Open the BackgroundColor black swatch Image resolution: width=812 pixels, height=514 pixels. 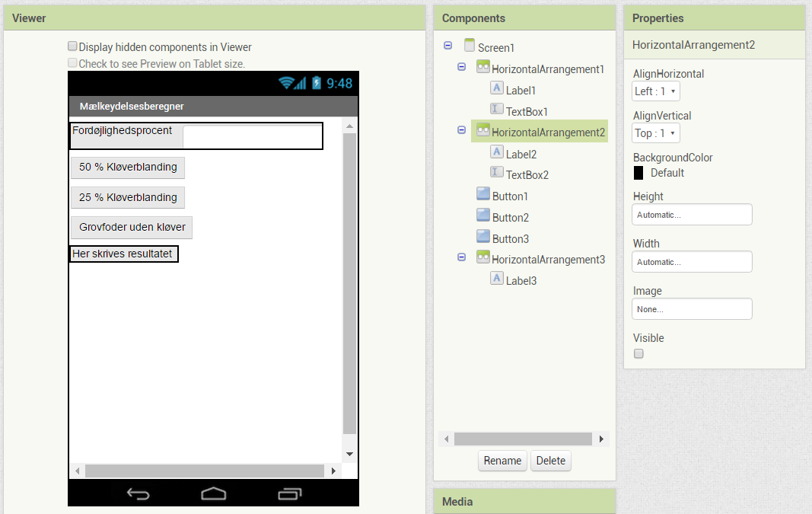pyautogui.click(x=638, y=173)
